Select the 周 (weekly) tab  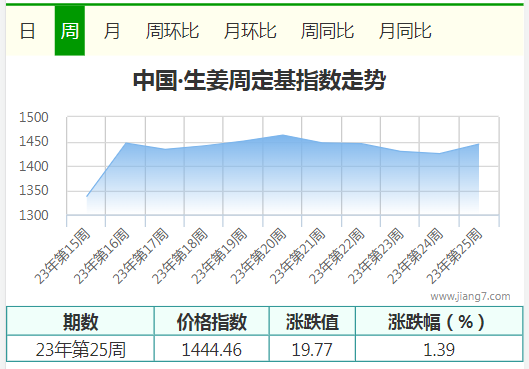pyautogui.click(x=70, y=31)
